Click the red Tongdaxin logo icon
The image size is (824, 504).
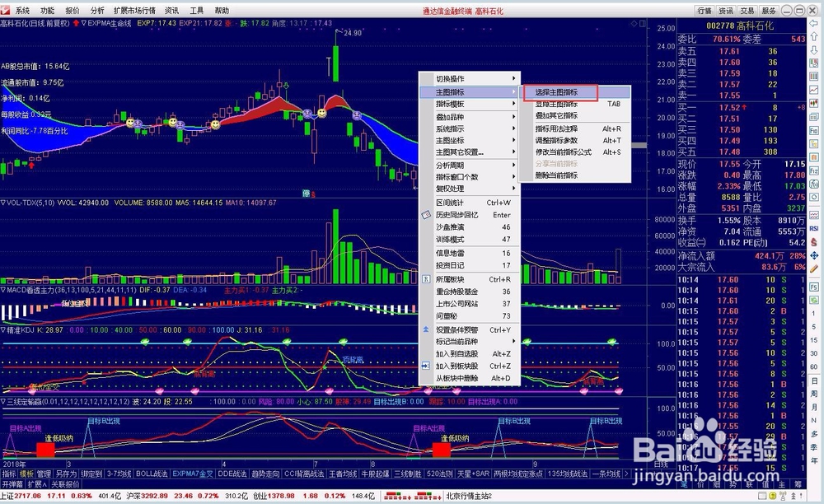click(x=5, y=10)
